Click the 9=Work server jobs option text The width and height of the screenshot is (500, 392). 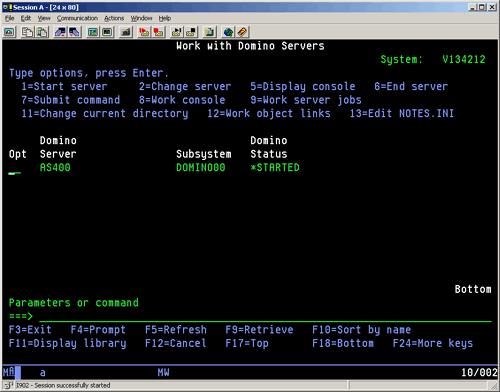pos(306,100)
